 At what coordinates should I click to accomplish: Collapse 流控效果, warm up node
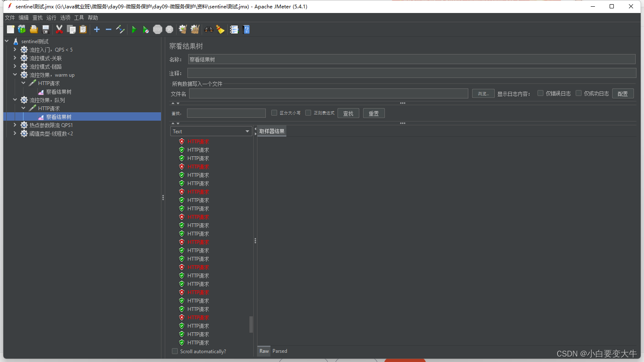click(x=15, y=75)
